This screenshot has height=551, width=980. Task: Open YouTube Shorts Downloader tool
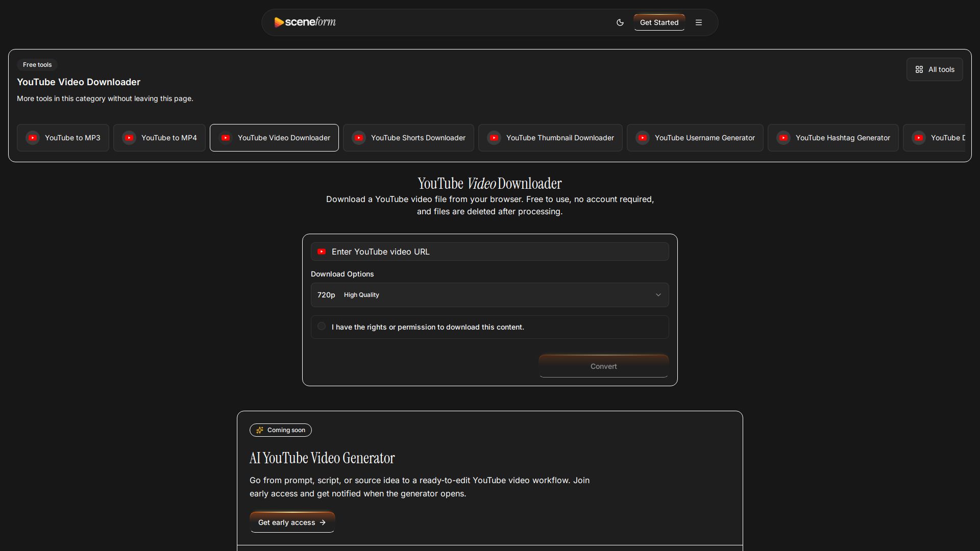pyautogui.click(x=408, y=138)
